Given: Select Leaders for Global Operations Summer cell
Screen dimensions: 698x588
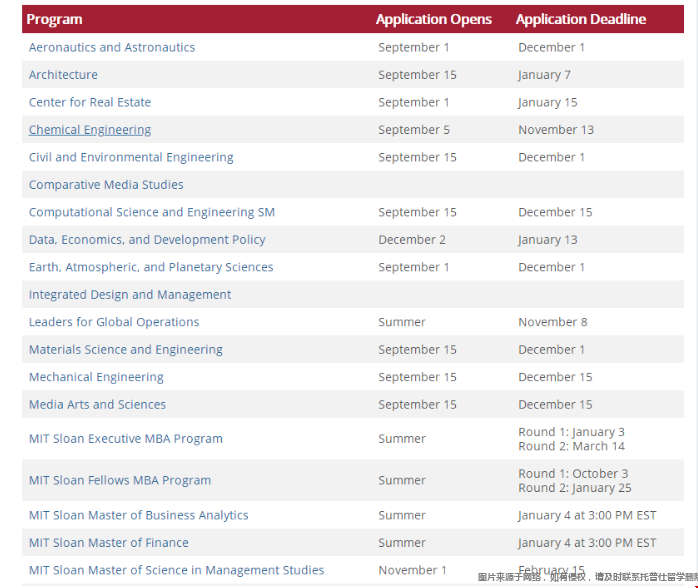Looking at the screenshot, I should coord(402,322).
